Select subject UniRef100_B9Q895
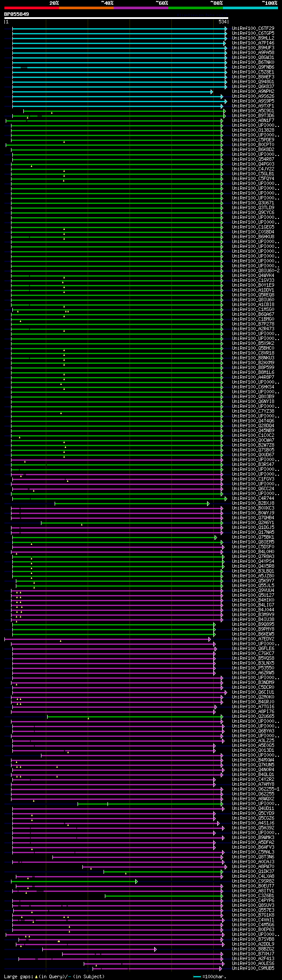Viewport: 282px width, 980px height. (253, 625)
